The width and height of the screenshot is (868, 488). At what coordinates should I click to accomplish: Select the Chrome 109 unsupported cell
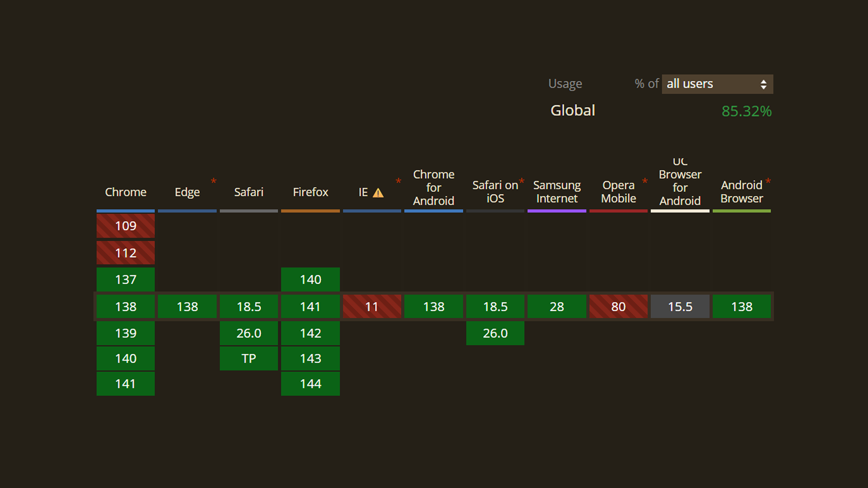[125, 226]
